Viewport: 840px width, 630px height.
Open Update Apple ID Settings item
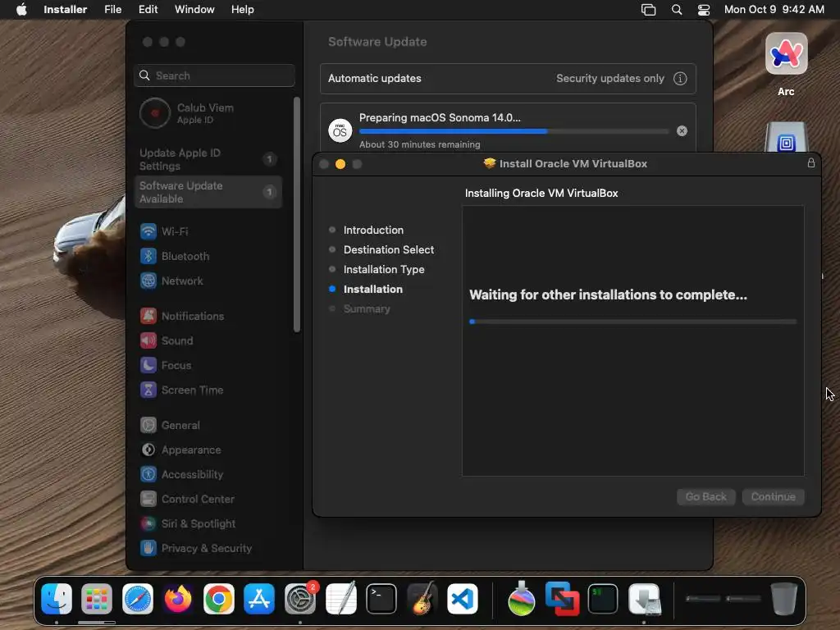click(x=209, y=159)
